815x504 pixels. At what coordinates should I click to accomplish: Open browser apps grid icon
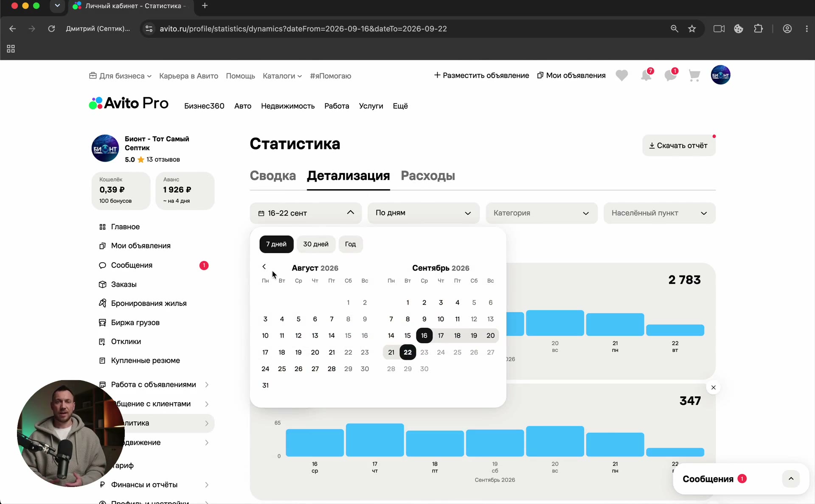tap(11, 49)
